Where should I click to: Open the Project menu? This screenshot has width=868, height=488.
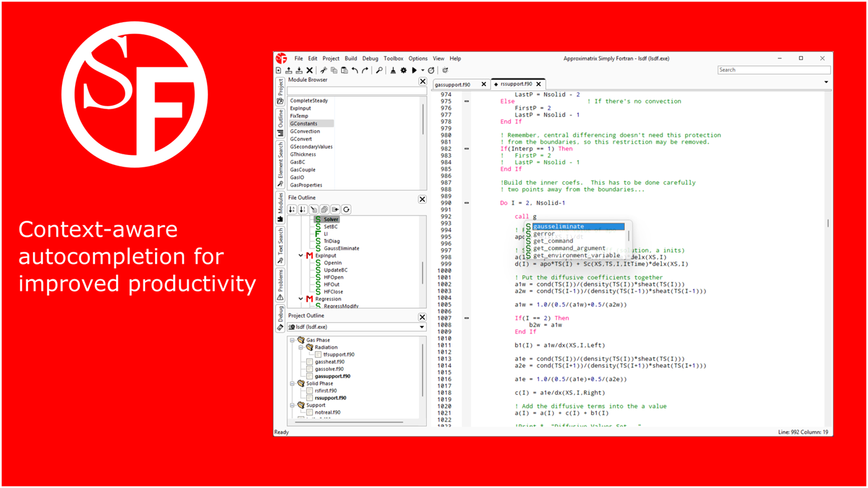coord(331,58)
